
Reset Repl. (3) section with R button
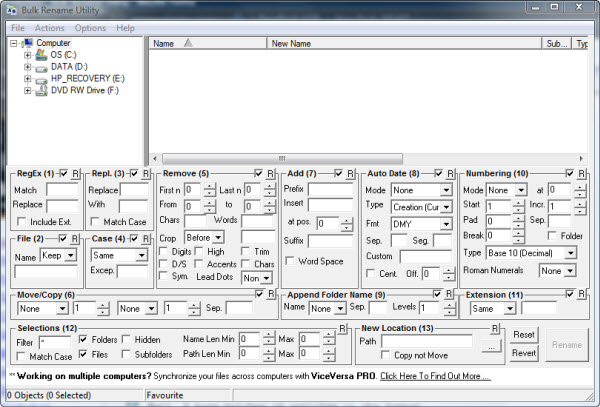point(146,174)
